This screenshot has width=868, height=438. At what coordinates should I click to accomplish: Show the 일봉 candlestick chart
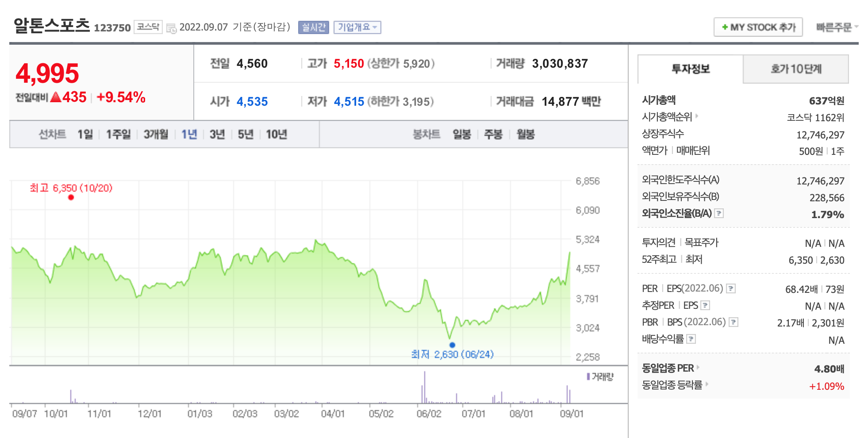(462, 134)
